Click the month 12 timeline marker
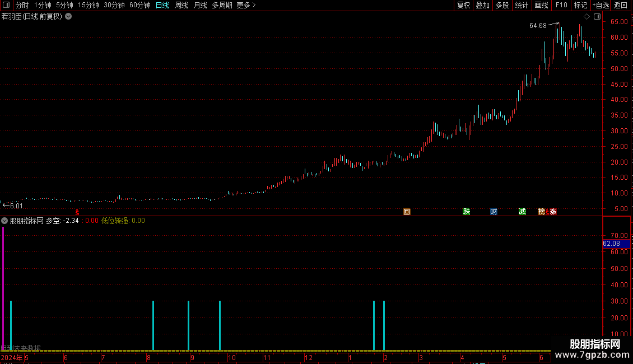 pos(309,358)
